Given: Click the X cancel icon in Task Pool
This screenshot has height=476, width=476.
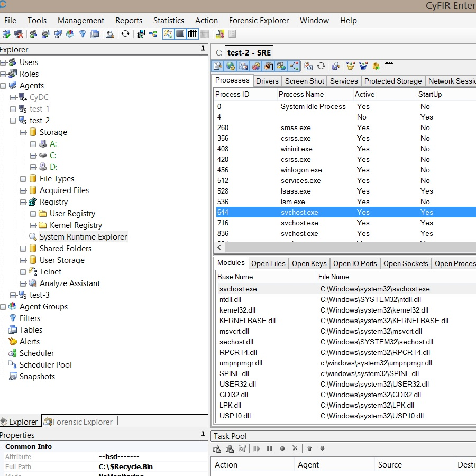Looking at the screenshot, I should (295, 448).
